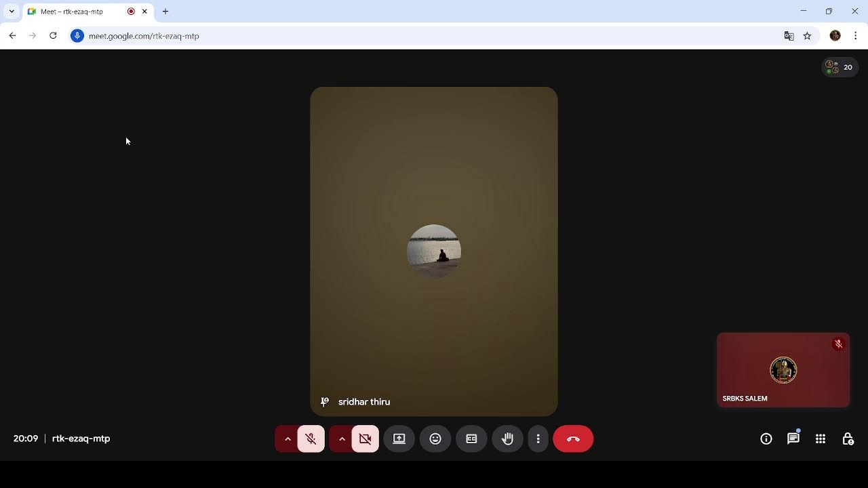Open the translate page icon
Screen dimensions: 868x488
click(789, 36)
